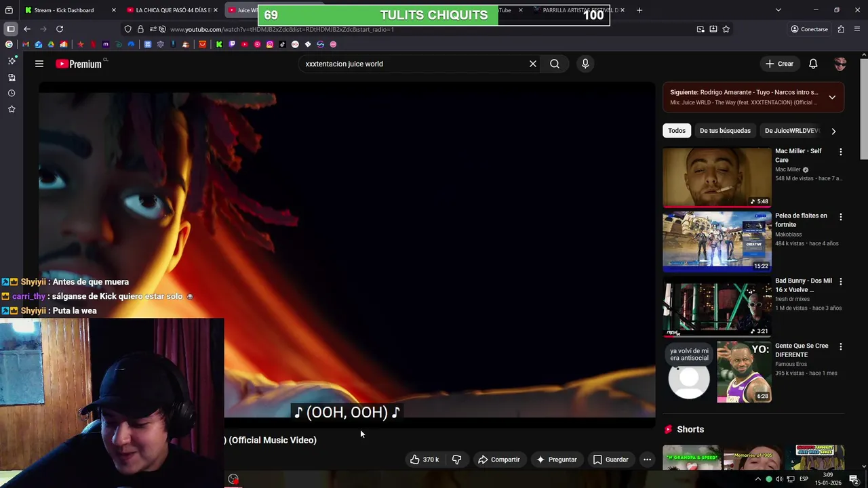
Task: Open the Gmail bookmark icon
Action: 26,44
